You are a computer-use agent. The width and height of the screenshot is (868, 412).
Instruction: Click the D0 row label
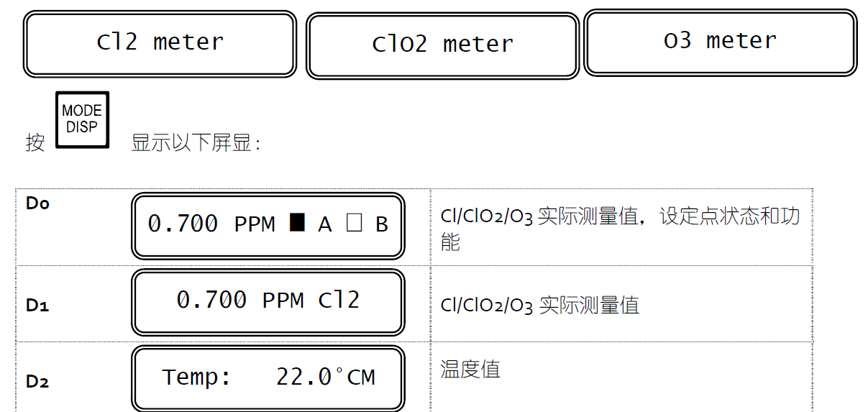click(x=38, y=204)
